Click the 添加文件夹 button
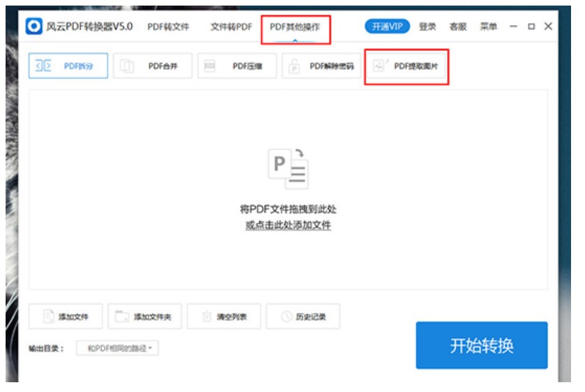The width and height of the screenshot is (585, 392). [145, 317]
